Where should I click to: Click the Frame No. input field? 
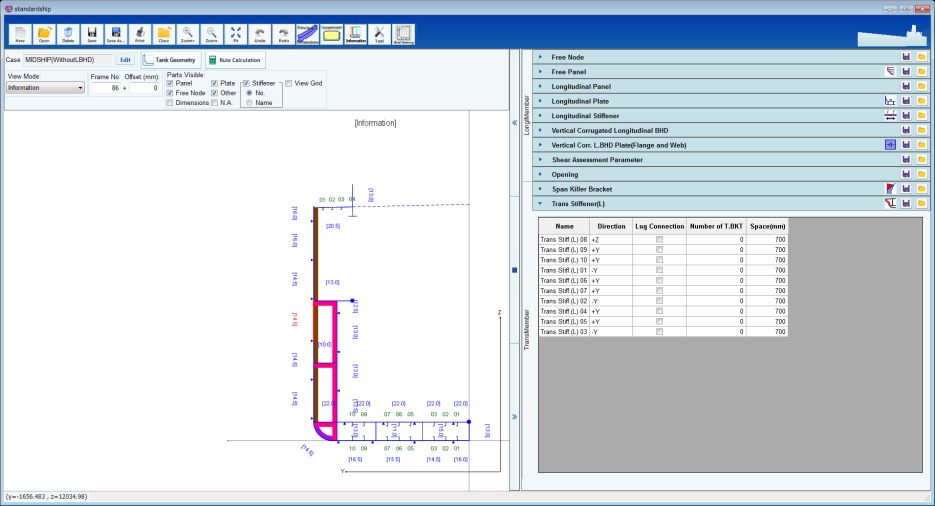tap(106, 88)
